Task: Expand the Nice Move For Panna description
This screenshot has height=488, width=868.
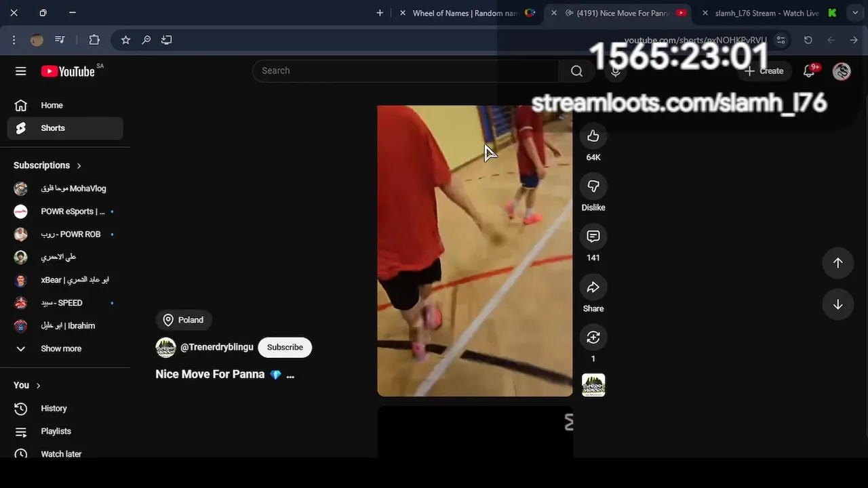Action: 290,375
